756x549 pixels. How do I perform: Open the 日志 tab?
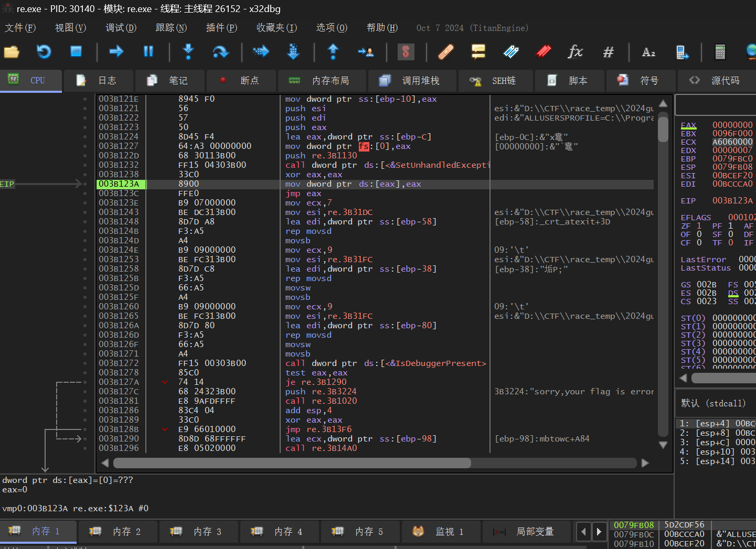click(x=98, y=80)
